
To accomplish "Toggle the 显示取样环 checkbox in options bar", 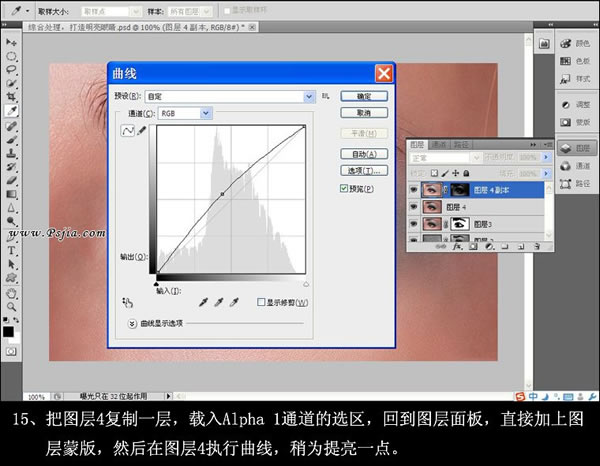I will point(227,11).
